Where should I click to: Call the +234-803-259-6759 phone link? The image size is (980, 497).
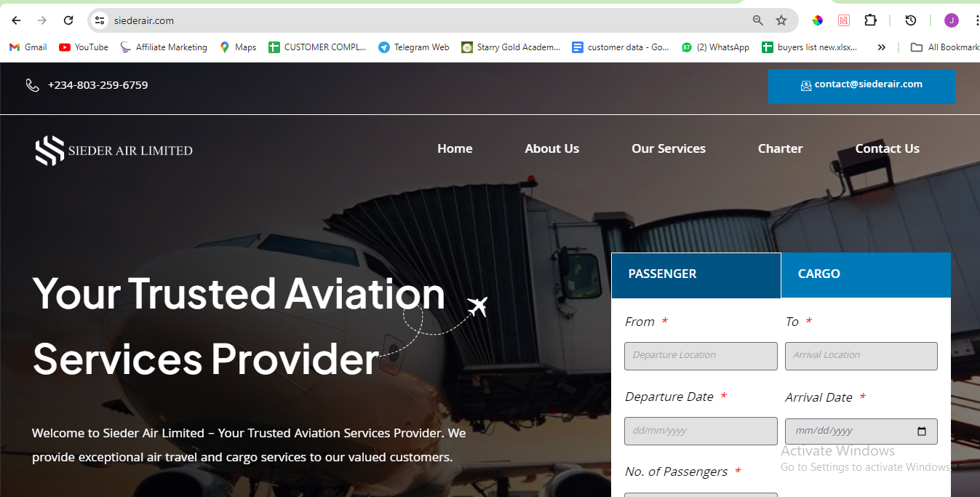[x=97, y=85]
